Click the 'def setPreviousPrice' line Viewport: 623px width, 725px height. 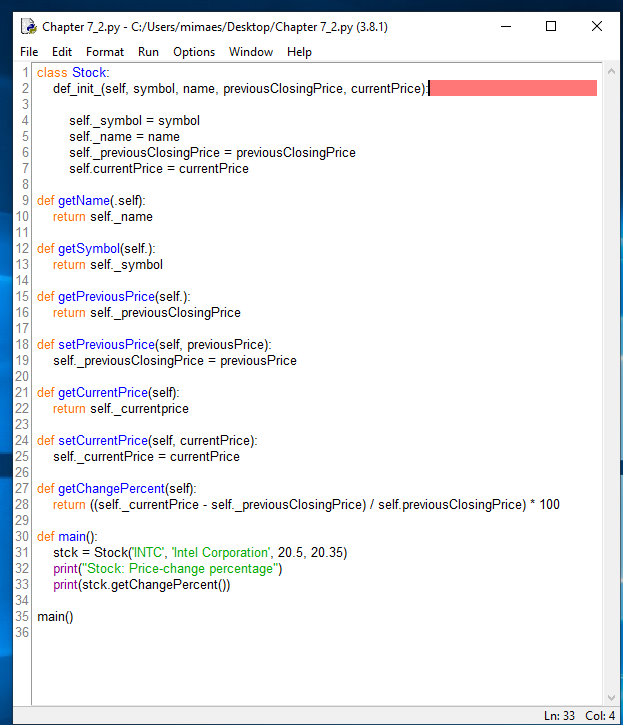click(x=154, y=345)
